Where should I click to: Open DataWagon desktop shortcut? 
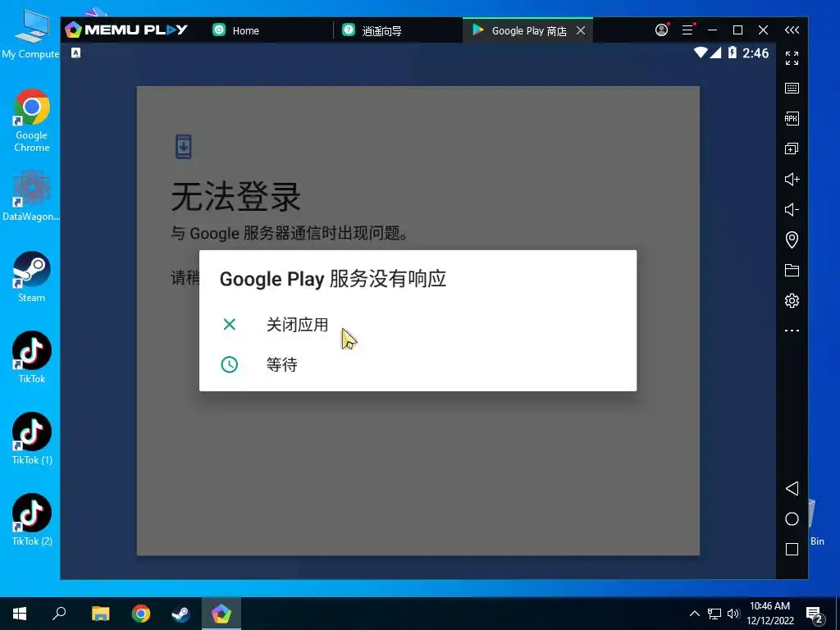[x=32, y=197]
